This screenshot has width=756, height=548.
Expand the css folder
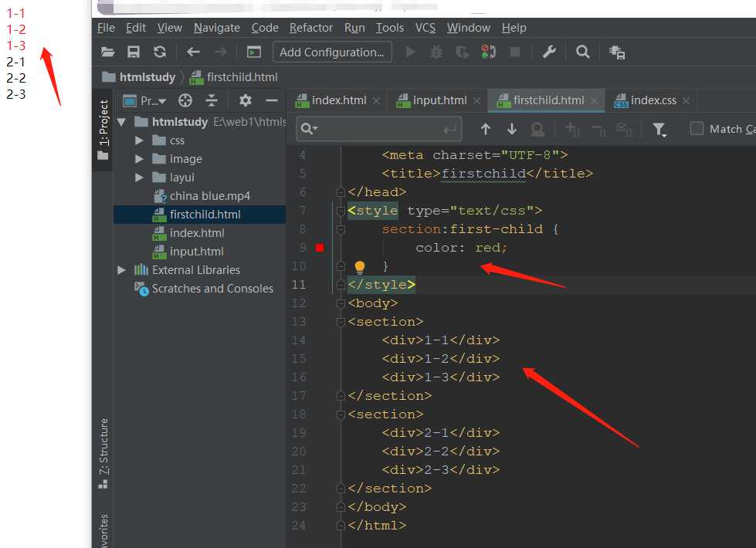[x=139, y=140]
